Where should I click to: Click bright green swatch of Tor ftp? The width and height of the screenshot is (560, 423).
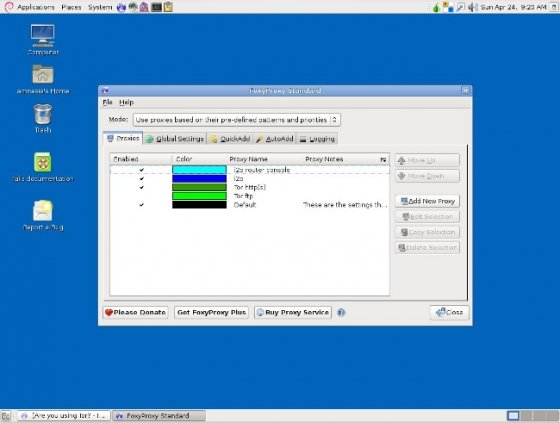tap(199, 196)
